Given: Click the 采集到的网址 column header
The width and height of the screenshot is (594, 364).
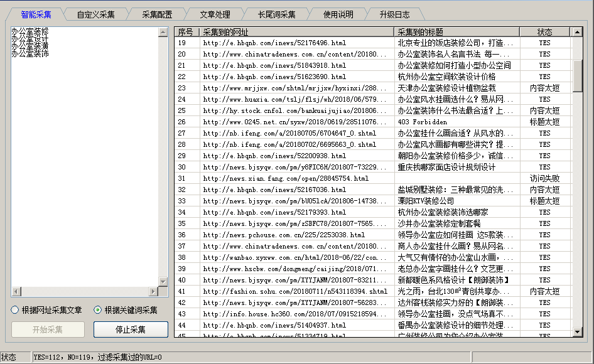Looking at the screenshot, I should click(x=296, y=32).
